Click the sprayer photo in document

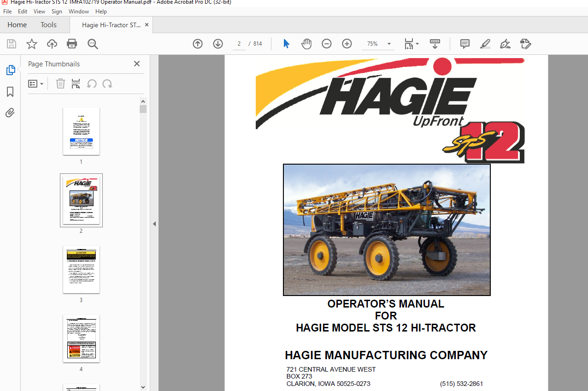coord(387,230)
